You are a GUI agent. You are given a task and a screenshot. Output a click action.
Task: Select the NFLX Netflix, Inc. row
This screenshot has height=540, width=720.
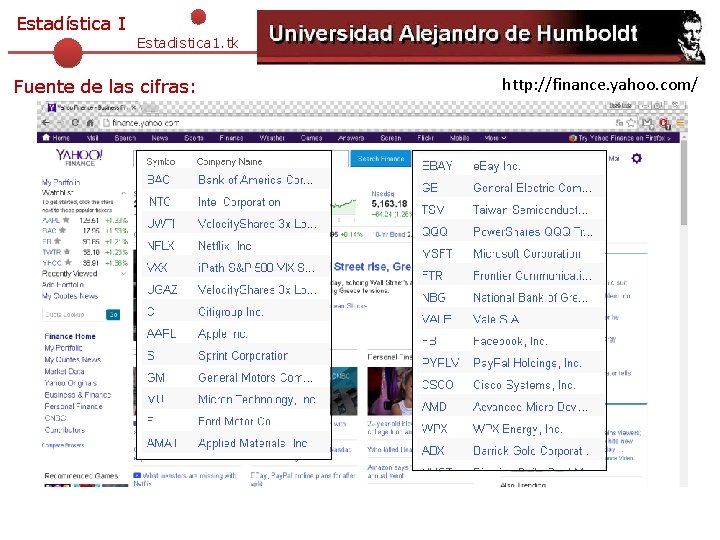234,246
